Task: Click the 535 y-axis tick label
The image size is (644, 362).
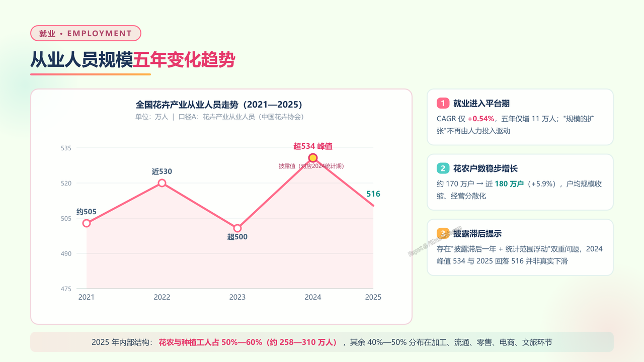Action: [x=67, y=148]
